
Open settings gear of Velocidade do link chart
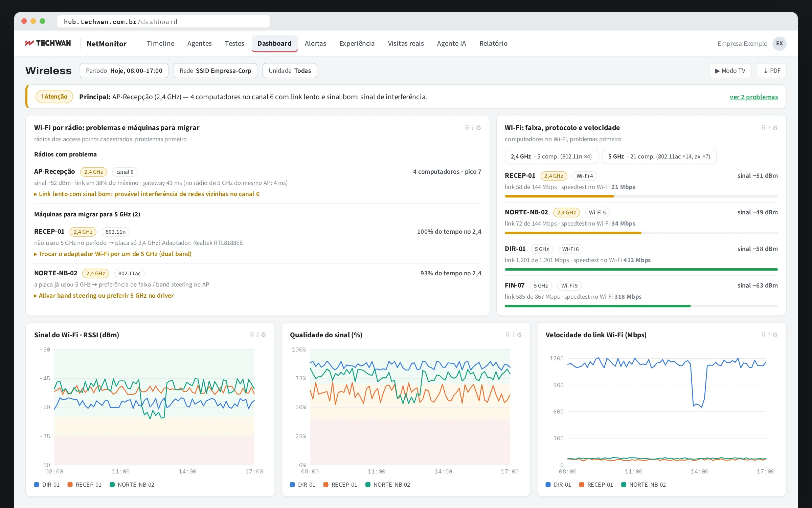coord(775,335)
